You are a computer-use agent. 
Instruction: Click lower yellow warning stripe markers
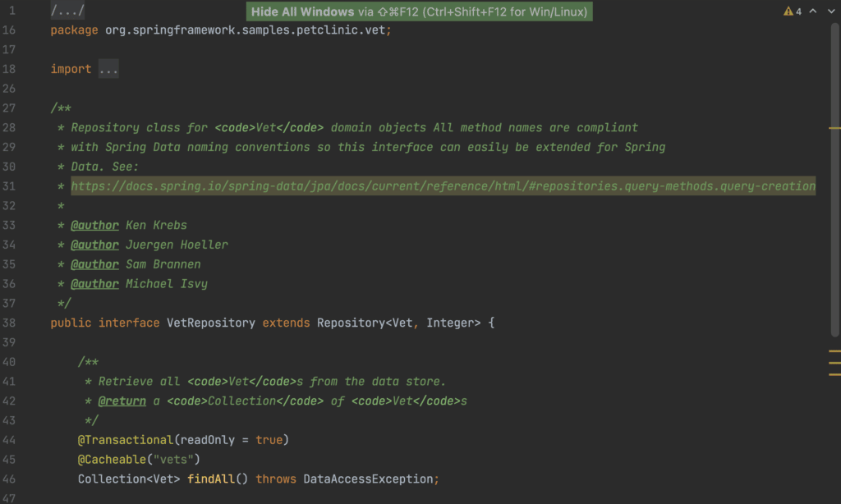[x=834, y=363]
